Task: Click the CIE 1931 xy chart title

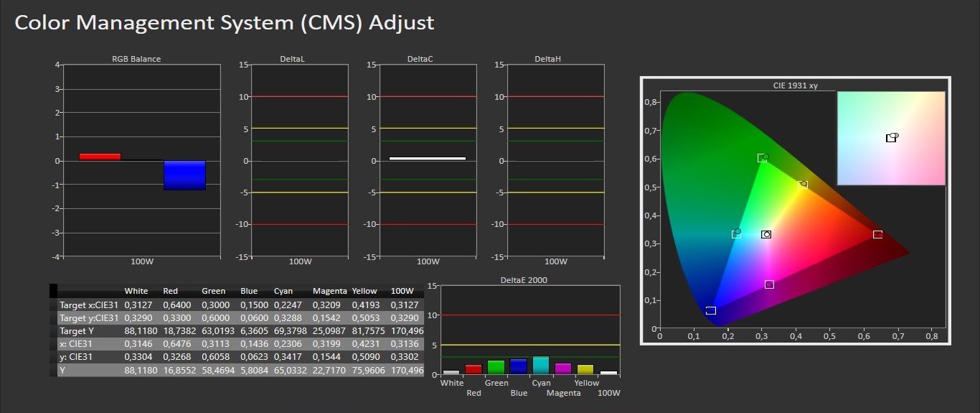Action: click(794, 85)
